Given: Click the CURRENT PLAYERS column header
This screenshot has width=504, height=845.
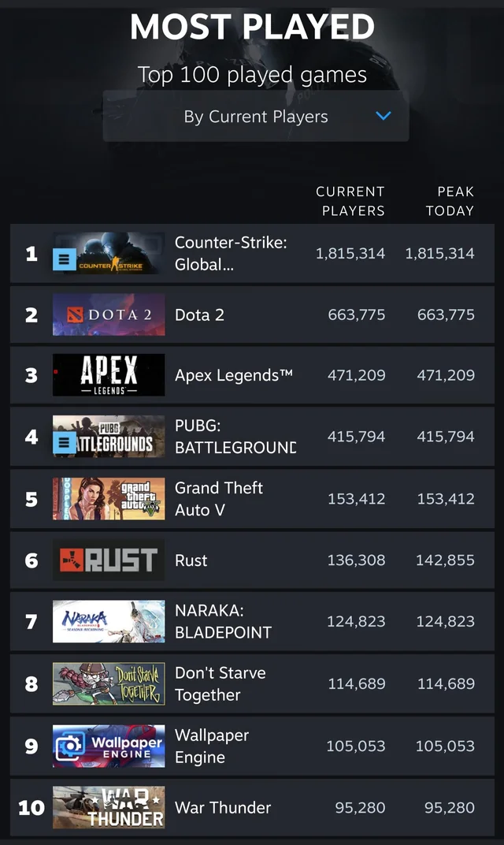Looking at the screenshot, I should click(x=350, y=201).
